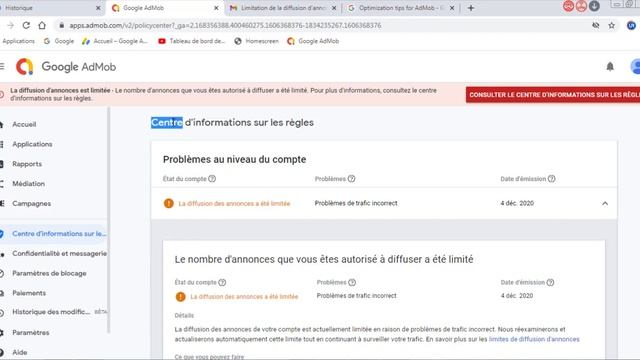This screenshot has height=360, width=640.
Task: Click the Problèmes de trafic incorrect text in top row
Action: pos(356,203)
